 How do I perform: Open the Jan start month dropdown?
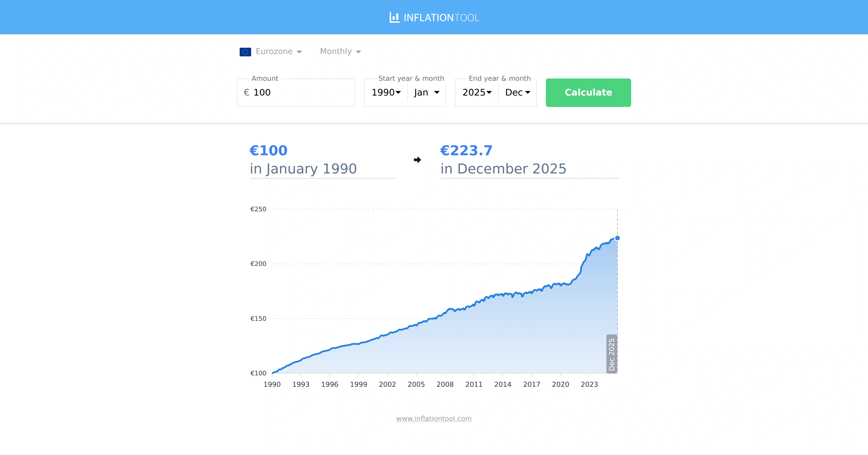click(426, 92)
